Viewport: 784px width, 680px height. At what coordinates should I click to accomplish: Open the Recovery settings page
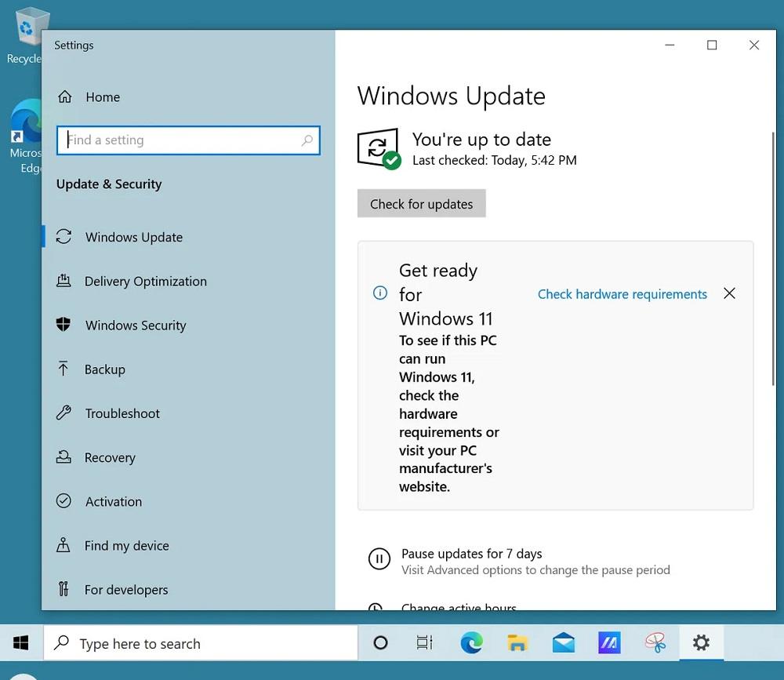pos(110,458)
